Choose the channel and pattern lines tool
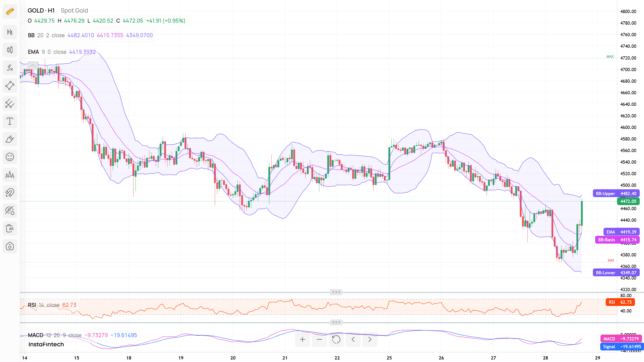 click(x=10, y=103)
